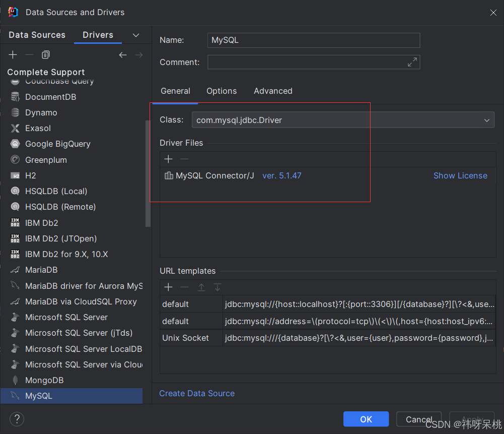Switch to the Data Sources tab
Viewport: 504px width, 434px height.
37,35
